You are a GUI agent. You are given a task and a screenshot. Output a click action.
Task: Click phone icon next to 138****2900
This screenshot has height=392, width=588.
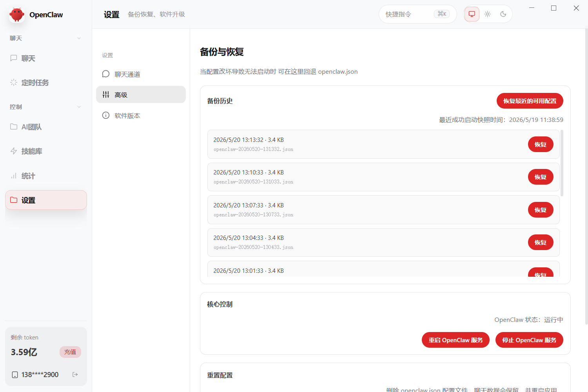coord(15,375)
